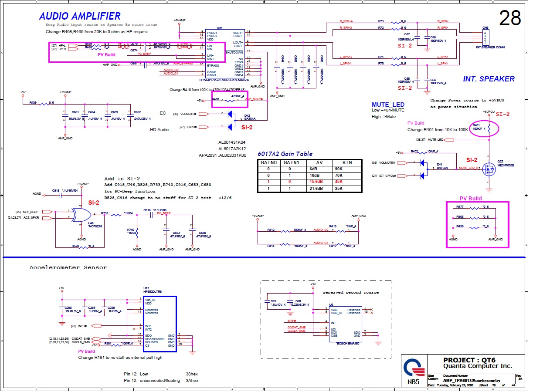
Task: Click the R528 resistor label
Action: tap(76, 246)
